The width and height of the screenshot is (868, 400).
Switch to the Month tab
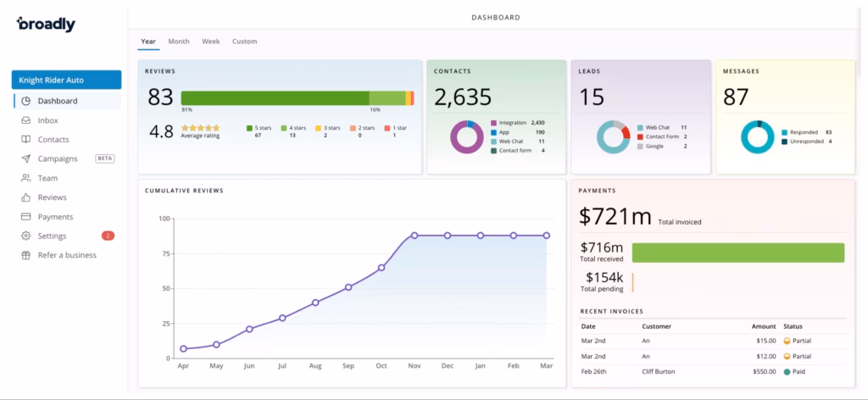(x=179, y=42)
